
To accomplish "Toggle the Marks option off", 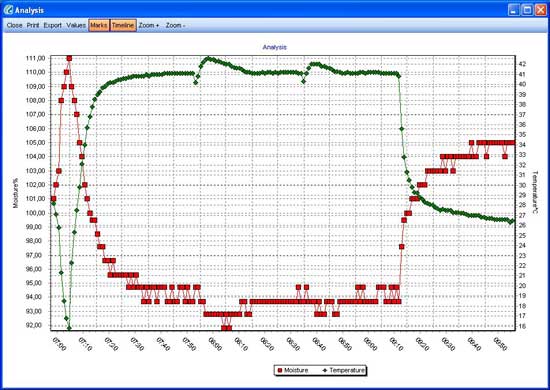I will [x=99, y=25].
